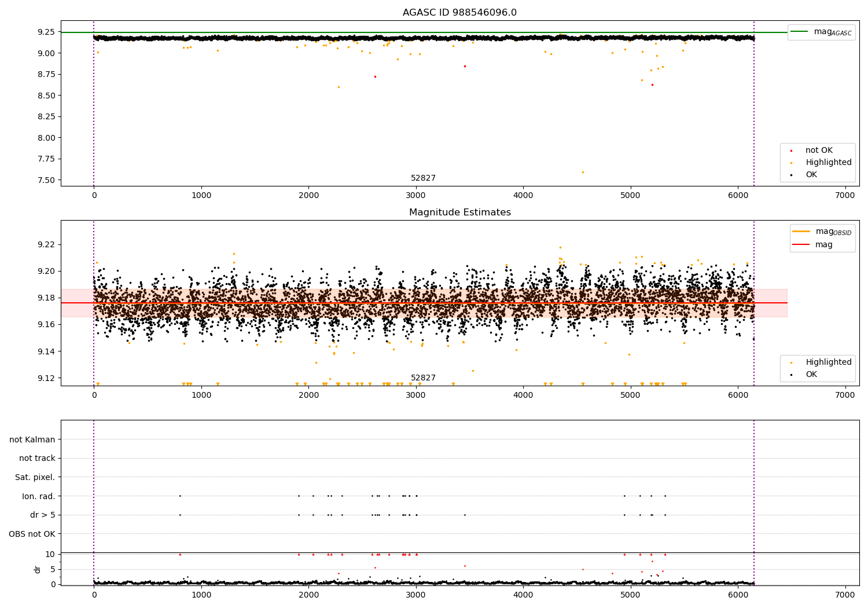This screenshot has height=608, width=868.
Task: Click the 'Magnitude Estimates' subplot title
Action: point(459,213)
